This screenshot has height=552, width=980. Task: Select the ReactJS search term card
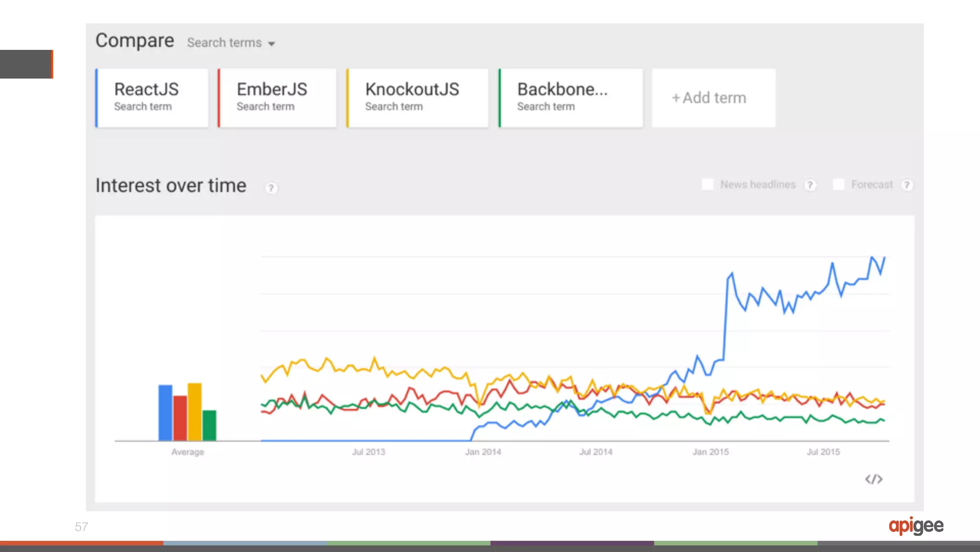(x=152, y=98)
